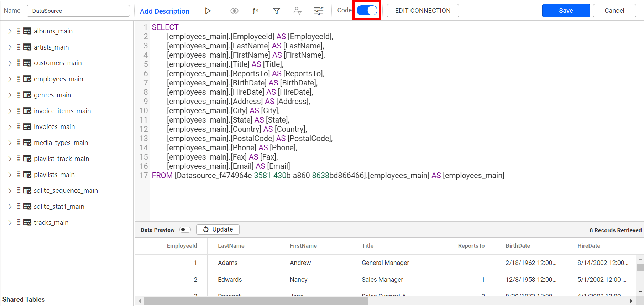644x306 pixels.
Task: Click the genres_main table icon
Action: (27, 95)
